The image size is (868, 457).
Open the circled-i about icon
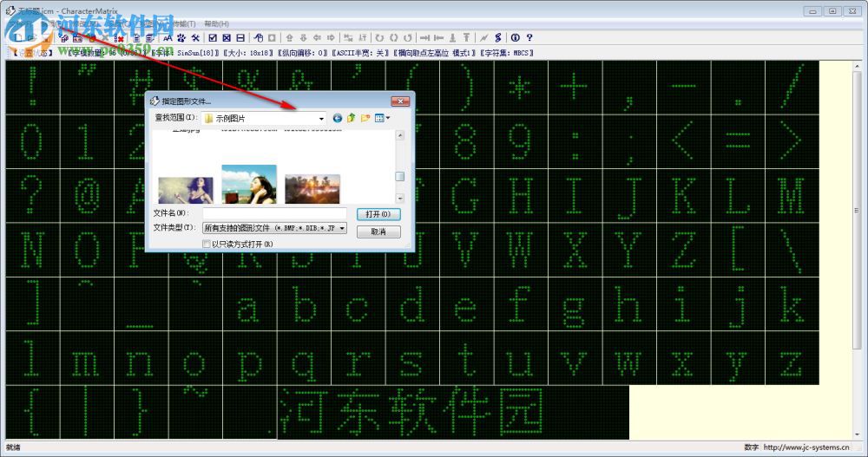point(516,37)
